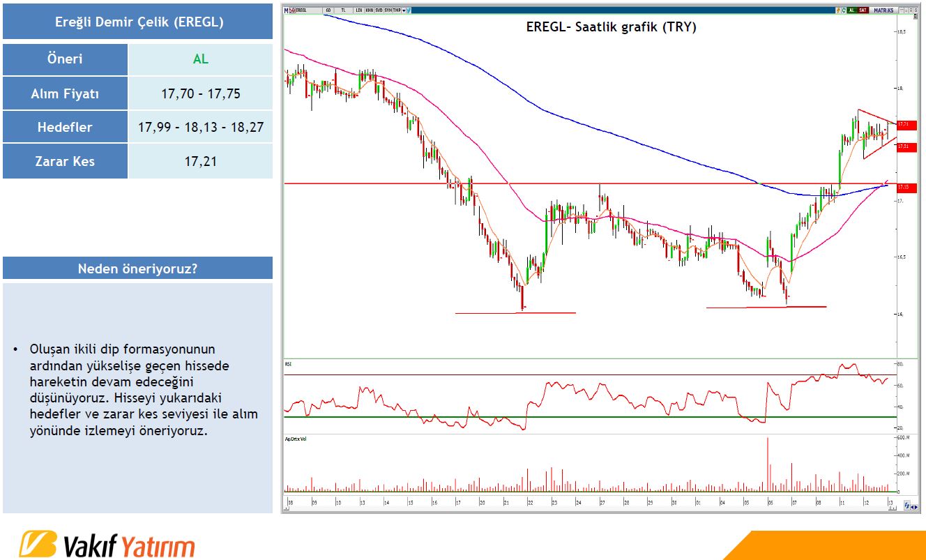Click the 17,15 price label on axis
The width and height of the screenshot is (926, 560).
[x=906, y=188]
